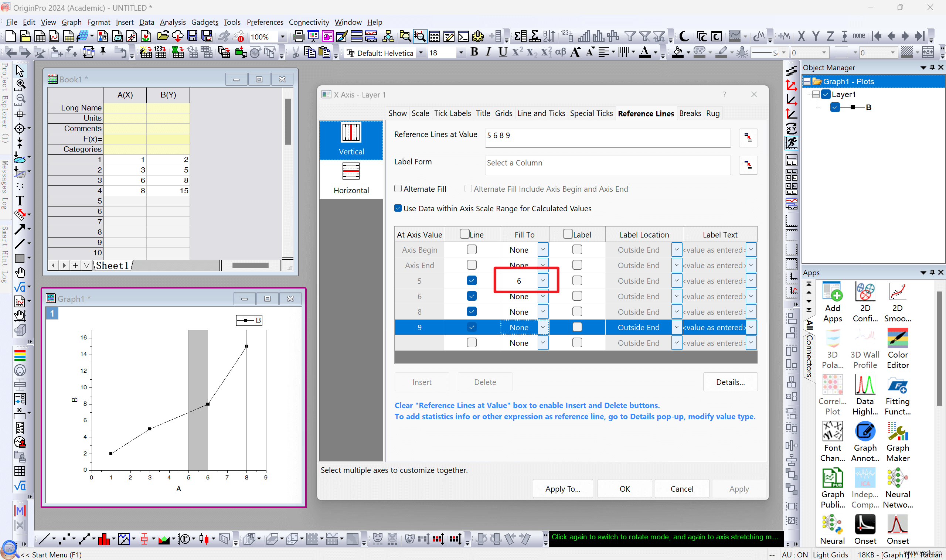This screenshot has width=946, height=560.
Task: Open the Gadgets menu
Action: point(205,22)
